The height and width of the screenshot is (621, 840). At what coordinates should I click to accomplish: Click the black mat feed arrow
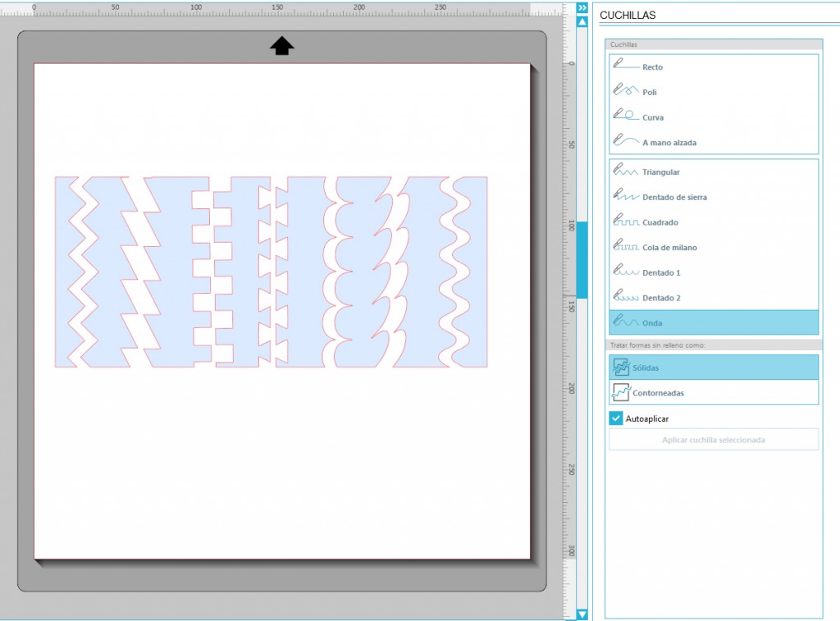281,46
